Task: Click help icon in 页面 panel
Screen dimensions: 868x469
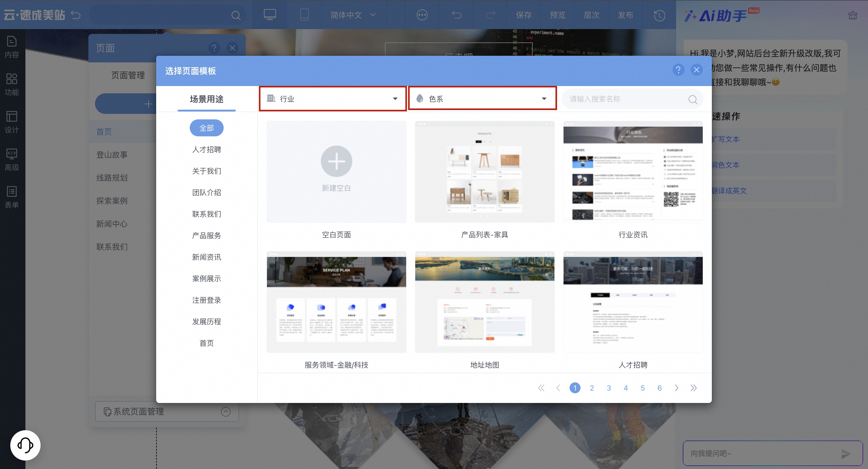Action: 214,48
